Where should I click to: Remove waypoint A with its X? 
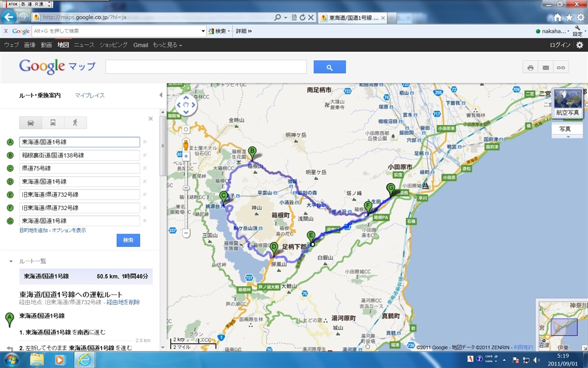[x=145, y=142]
